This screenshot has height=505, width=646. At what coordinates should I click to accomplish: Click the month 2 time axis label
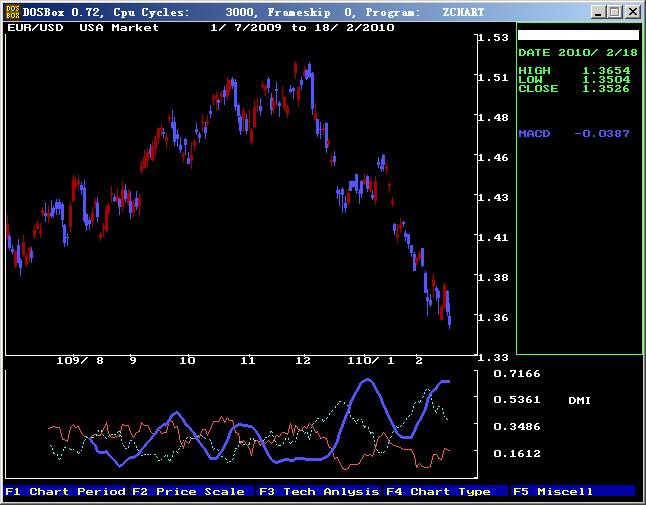click(419, 361)
